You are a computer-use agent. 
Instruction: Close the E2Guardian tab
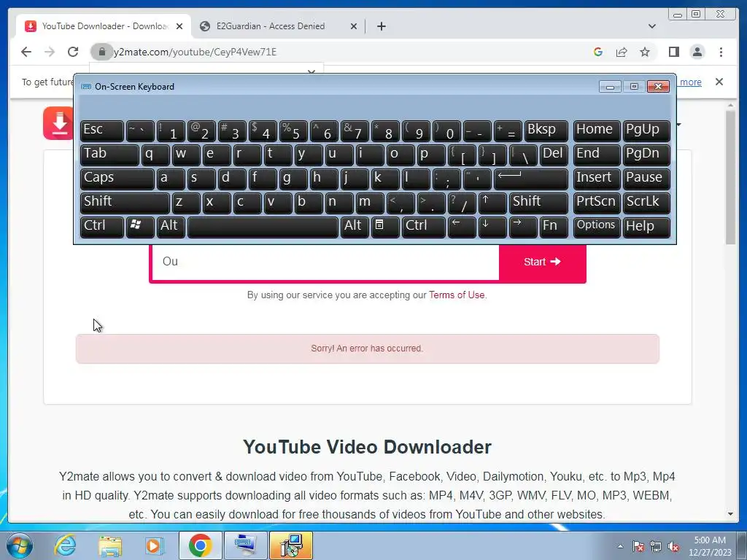[354, 26]
